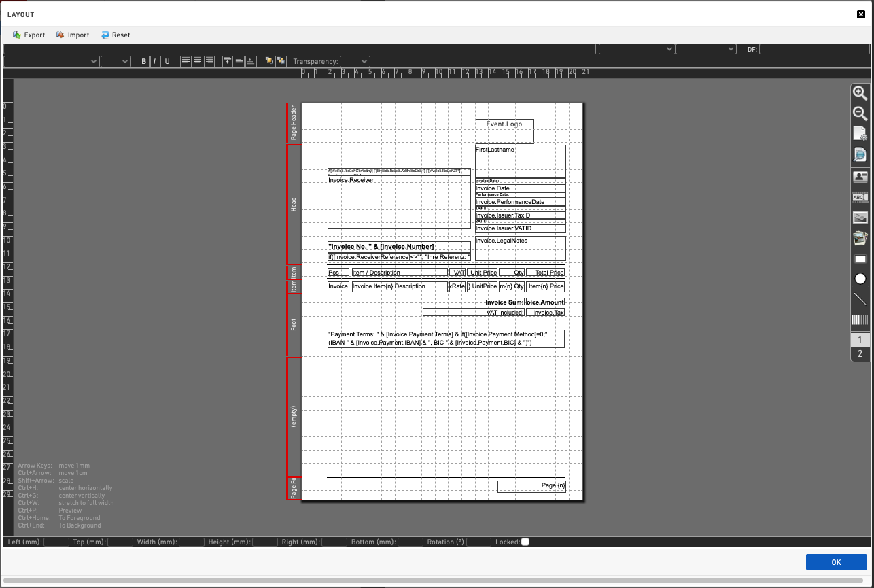Open the Transparency dropdown

point(355,61)
